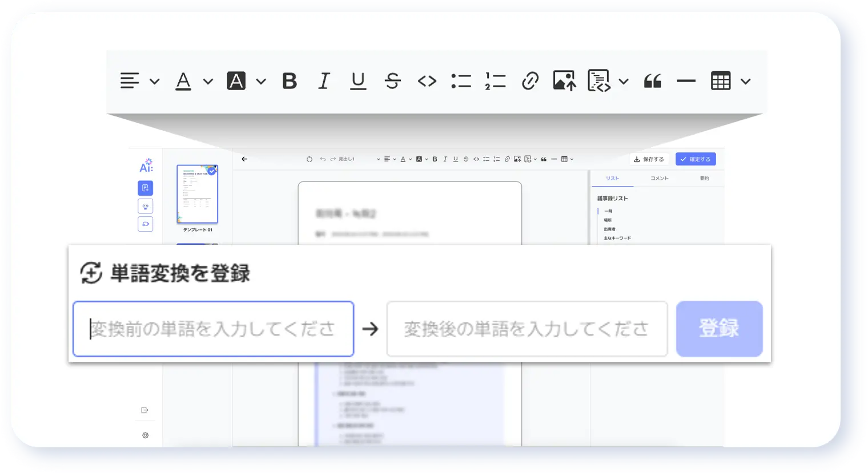Upload an image from the enlarged toolbar
Viewport: 868px width, 473px height.
(x=564, y=81)
